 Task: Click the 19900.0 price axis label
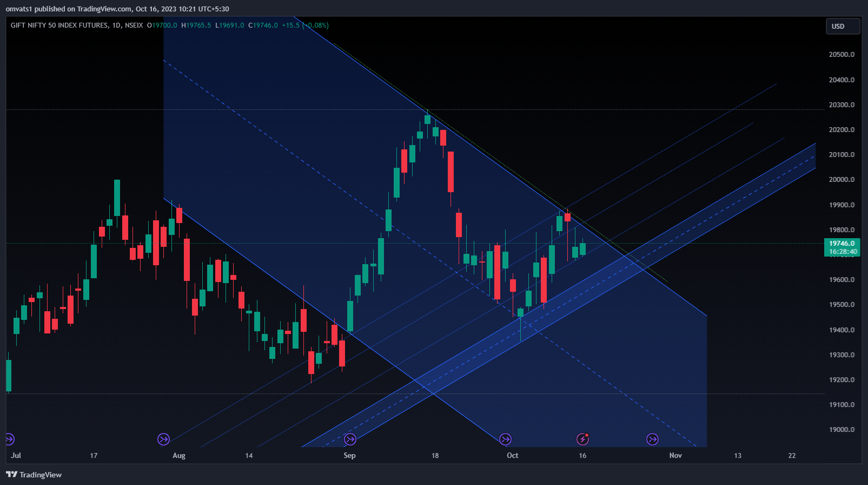842,205
